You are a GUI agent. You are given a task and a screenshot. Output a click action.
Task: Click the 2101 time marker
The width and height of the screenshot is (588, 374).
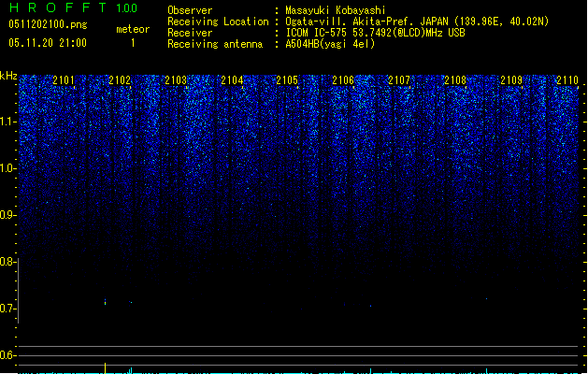(64, 79)
